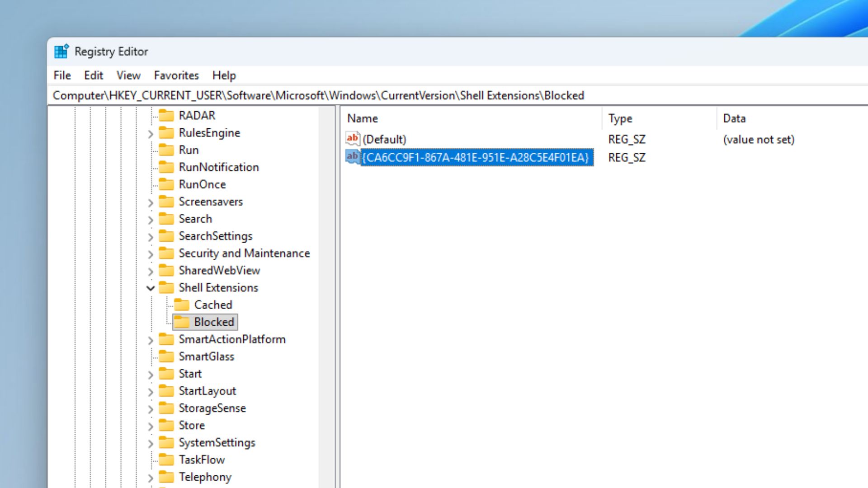
Task: Expand the SystemSettings key
Action: 151,443
